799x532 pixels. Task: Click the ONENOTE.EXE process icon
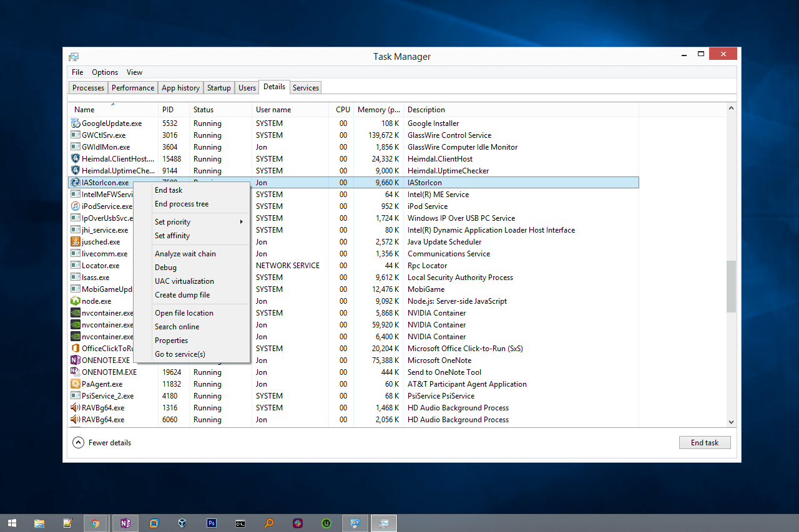pyautogui.click(x=76, y=360)
